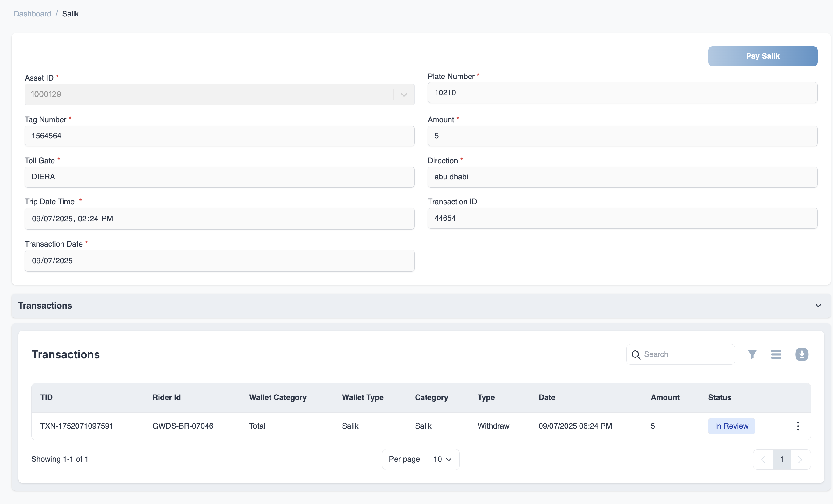Expand the Asset ID dropdown

point(404,95)
